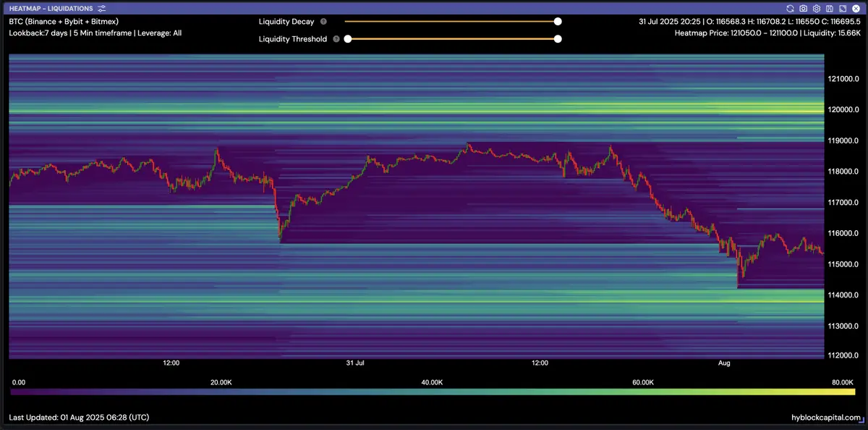This screenshot has width=868, height=430.
Task: Click the 121000.0 price axis label
Action: point(843,79)
